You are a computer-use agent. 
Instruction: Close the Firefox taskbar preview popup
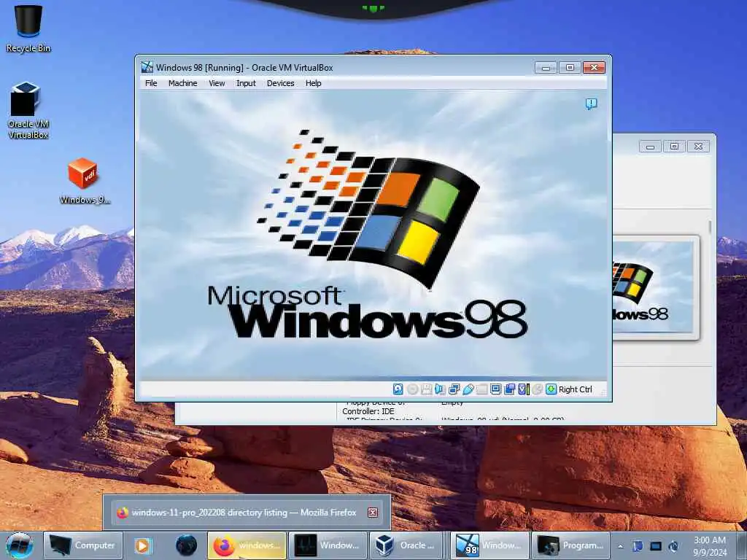pos(373,513)
